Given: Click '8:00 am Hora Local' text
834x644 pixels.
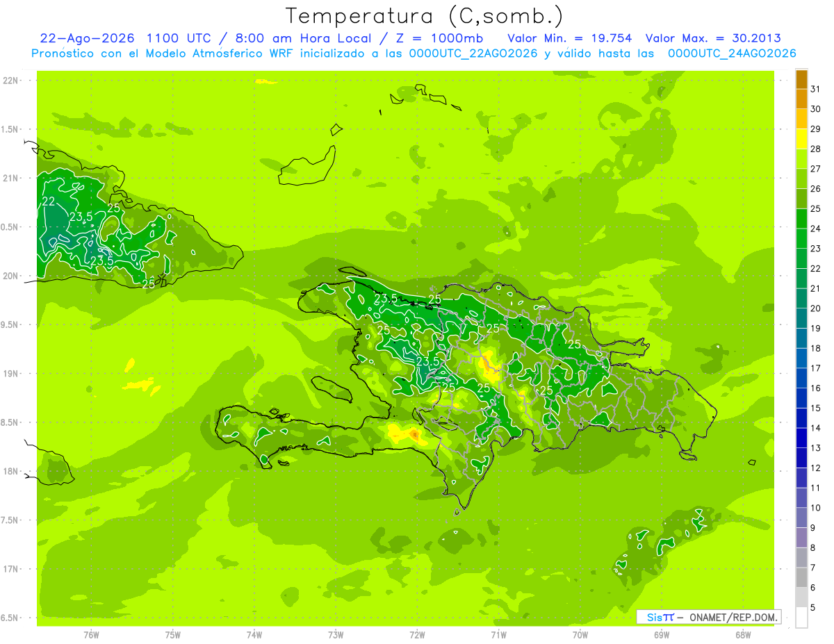Looking at the screenshot, I should [x=305, y=38].
